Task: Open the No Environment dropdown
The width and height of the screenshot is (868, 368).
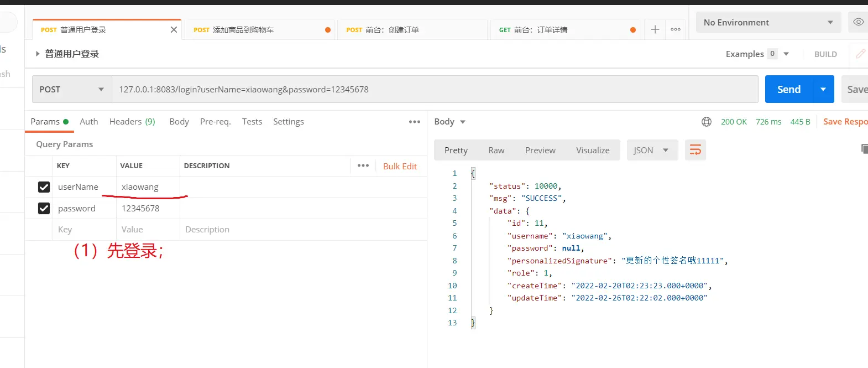Action: [768, 23]
